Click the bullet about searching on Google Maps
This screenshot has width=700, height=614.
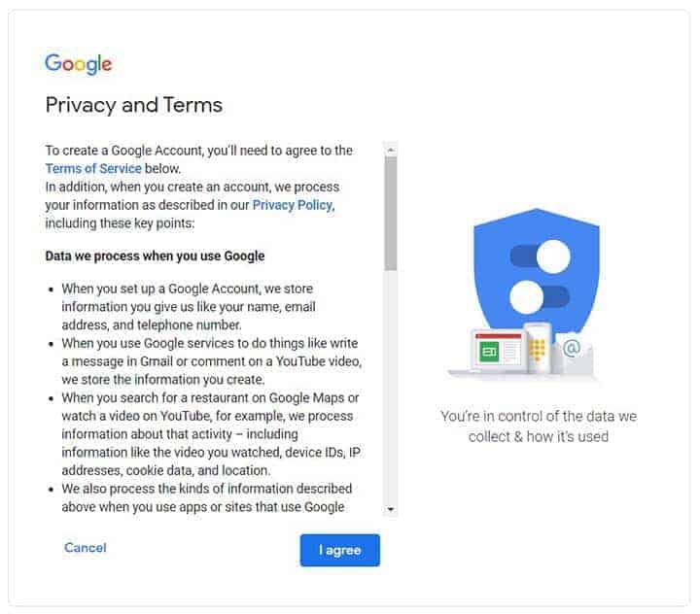pos(209,434)
